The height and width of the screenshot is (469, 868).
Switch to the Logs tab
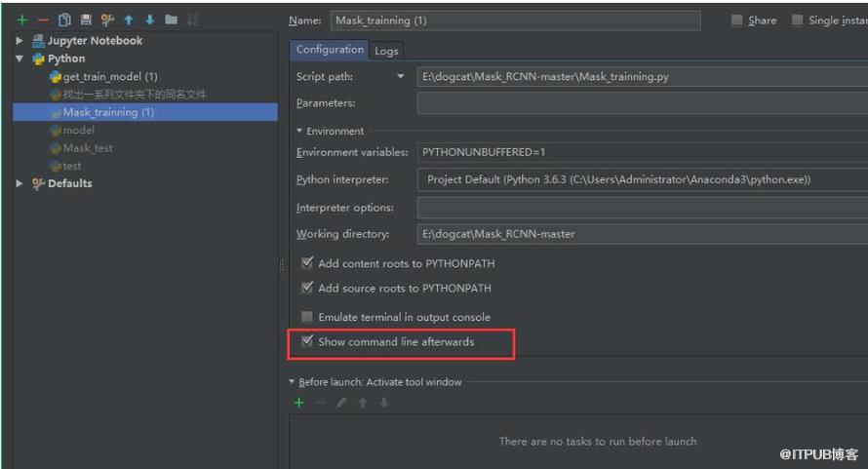(x=386, y=51)
